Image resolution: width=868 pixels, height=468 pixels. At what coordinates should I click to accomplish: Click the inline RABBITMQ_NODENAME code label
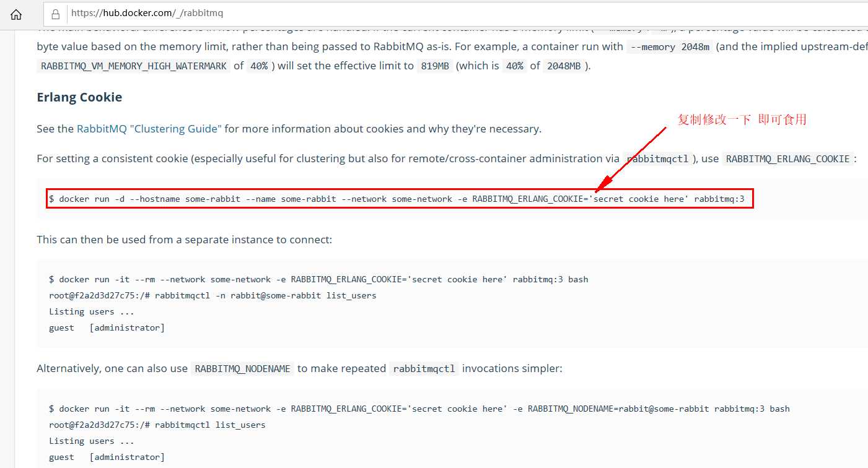tap(242, 369)
